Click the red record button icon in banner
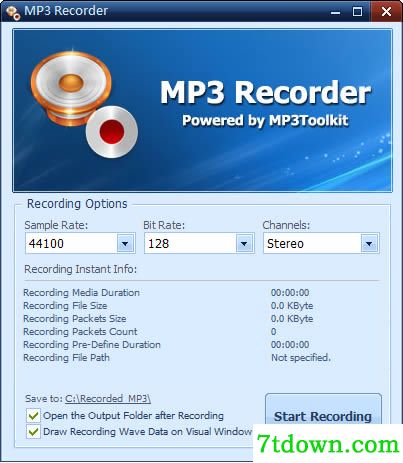Screen dimensions: 403x463 click(112, 131)
